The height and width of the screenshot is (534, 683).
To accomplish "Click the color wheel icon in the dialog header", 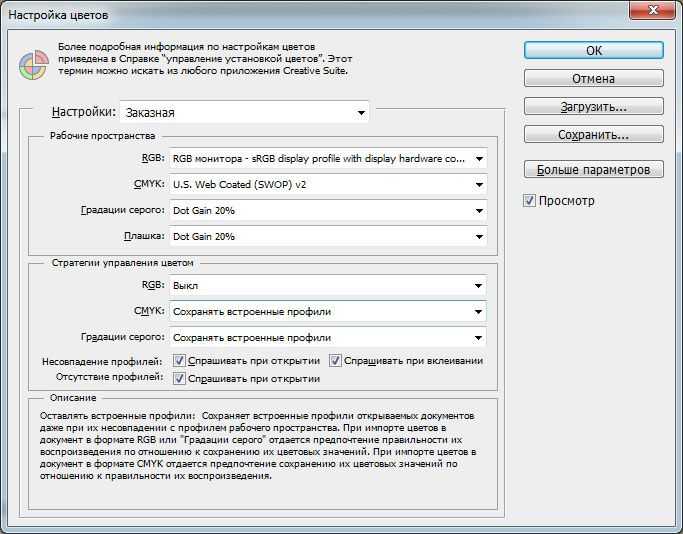I will [x=34, y=65].
